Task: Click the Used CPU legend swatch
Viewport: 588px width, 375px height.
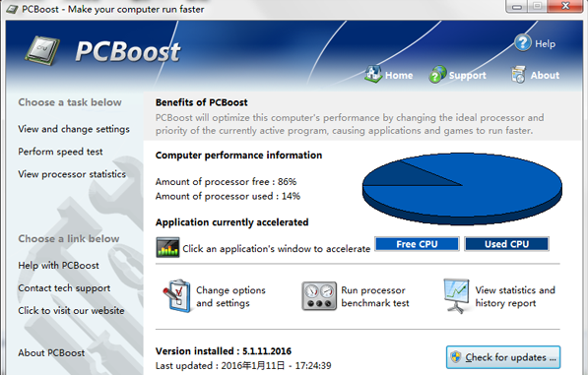Action: [506, 244]
